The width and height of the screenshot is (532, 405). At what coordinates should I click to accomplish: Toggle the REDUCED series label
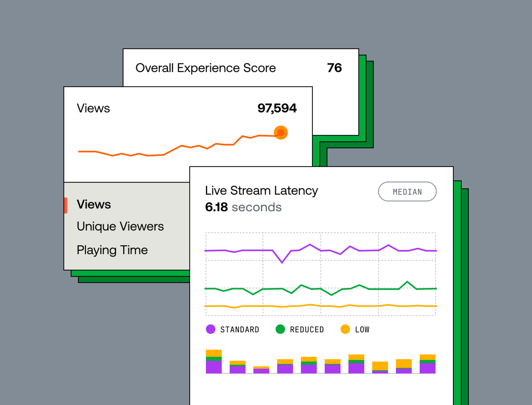tap(307, 330)
